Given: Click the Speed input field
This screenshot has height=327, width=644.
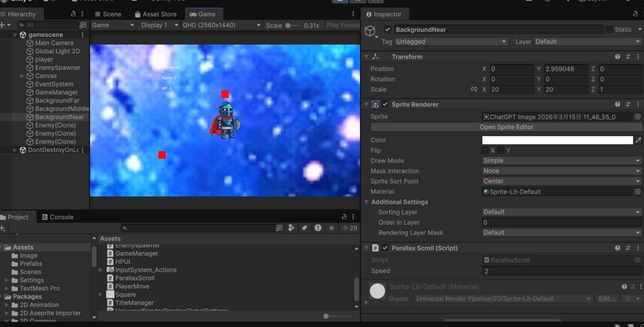Looking at the screenshot, I should (561, 271).
